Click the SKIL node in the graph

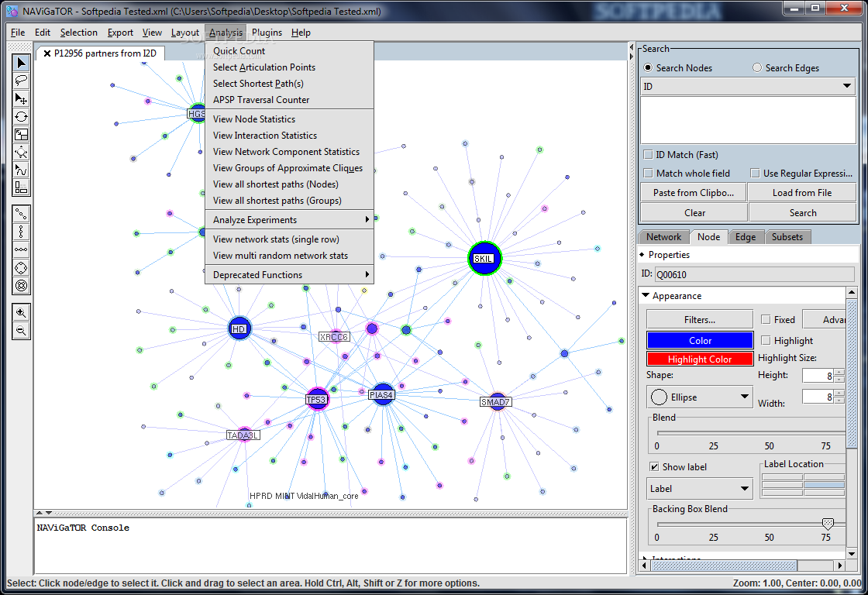[484, 259]
